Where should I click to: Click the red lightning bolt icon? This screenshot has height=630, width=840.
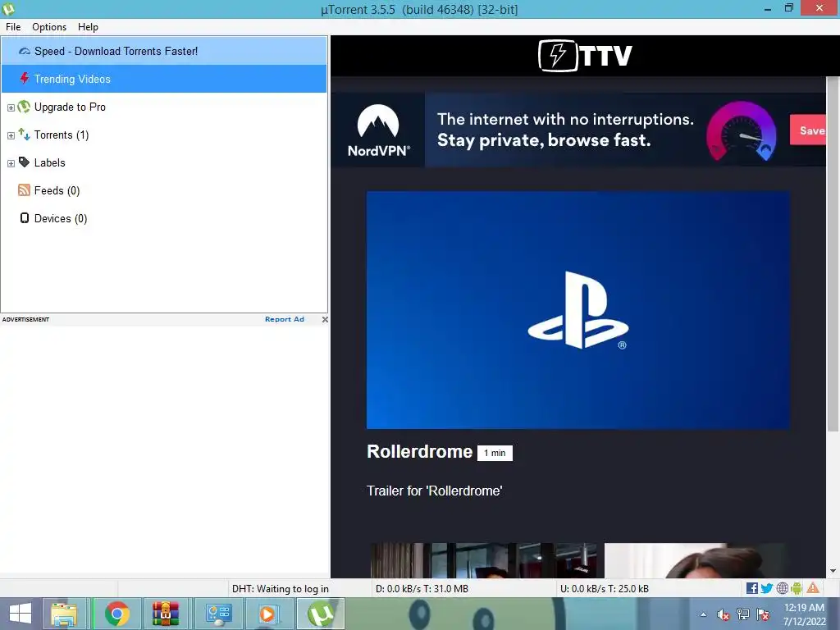coord(24,79)
